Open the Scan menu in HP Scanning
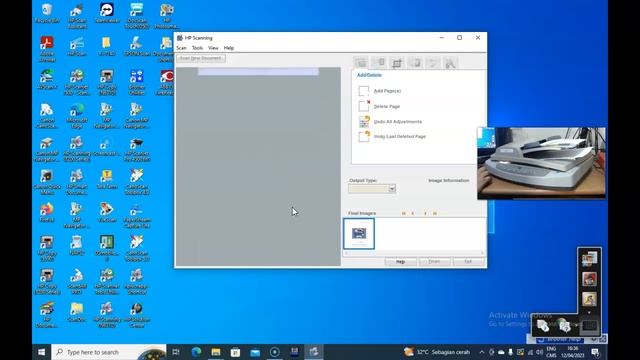Viewport: 640px width, 360px height. click(181, 48)
